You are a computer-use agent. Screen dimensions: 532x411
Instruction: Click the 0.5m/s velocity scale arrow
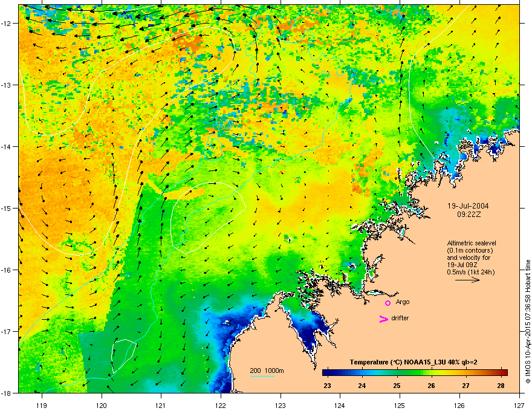(467, 280)
